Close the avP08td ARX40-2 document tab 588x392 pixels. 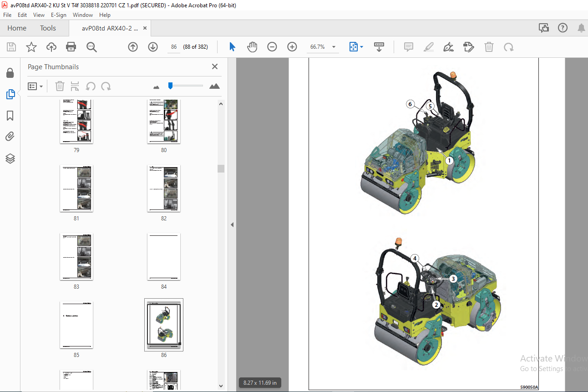click(145, 28)
